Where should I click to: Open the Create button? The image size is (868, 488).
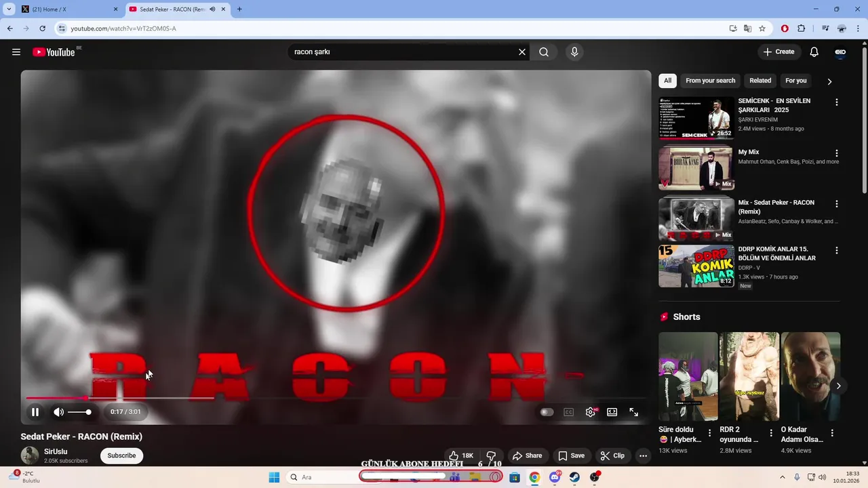click(779, 52)
